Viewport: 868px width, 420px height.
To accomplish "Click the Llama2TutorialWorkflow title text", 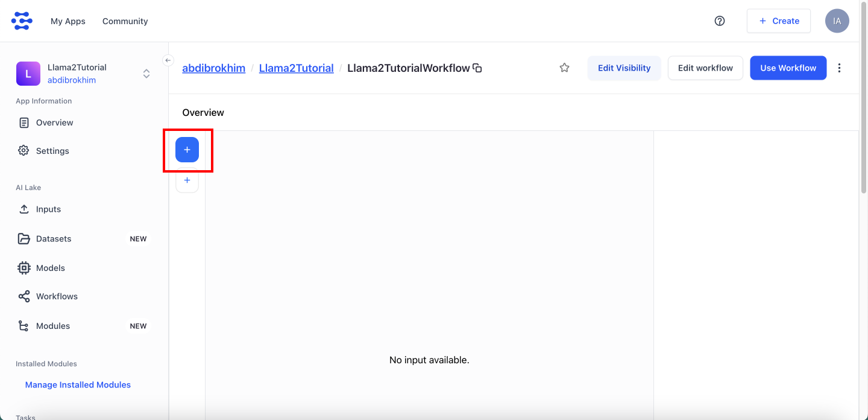I will 409,68.
